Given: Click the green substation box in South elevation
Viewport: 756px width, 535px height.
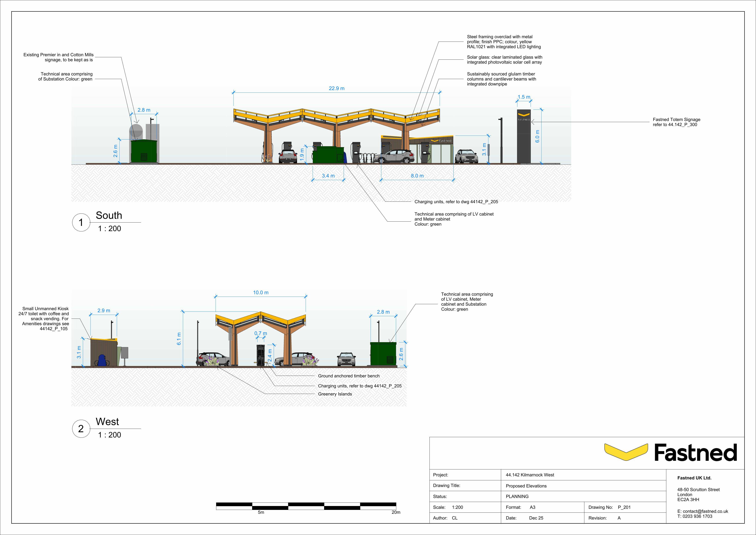Looking at the screenshot, I should pos(144,151).
